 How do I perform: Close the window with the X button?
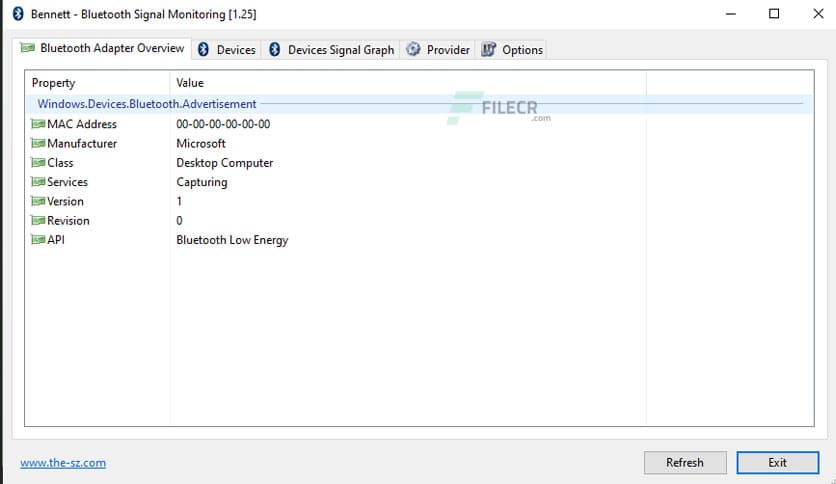(x=818, y=14)
